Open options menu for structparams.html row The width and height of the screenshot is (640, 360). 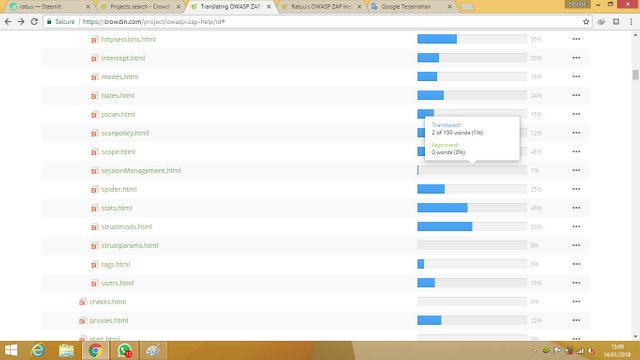[x=576, y=246]
